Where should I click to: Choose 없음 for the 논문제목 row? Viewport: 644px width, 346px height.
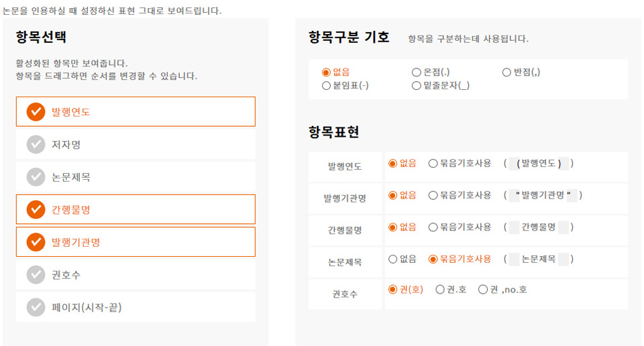[x=392, y=259]
